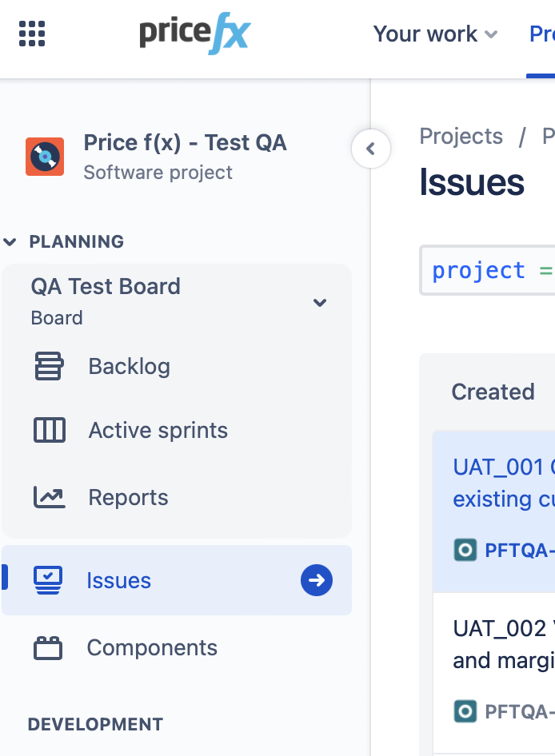Click the Test QA project avatar

pos(45,157)
